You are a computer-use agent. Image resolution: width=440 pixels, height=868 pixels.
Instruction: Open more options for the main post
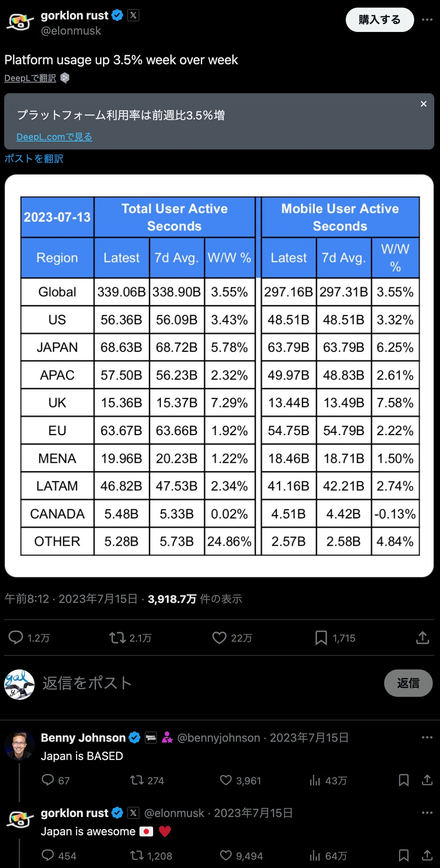(427, 19)
